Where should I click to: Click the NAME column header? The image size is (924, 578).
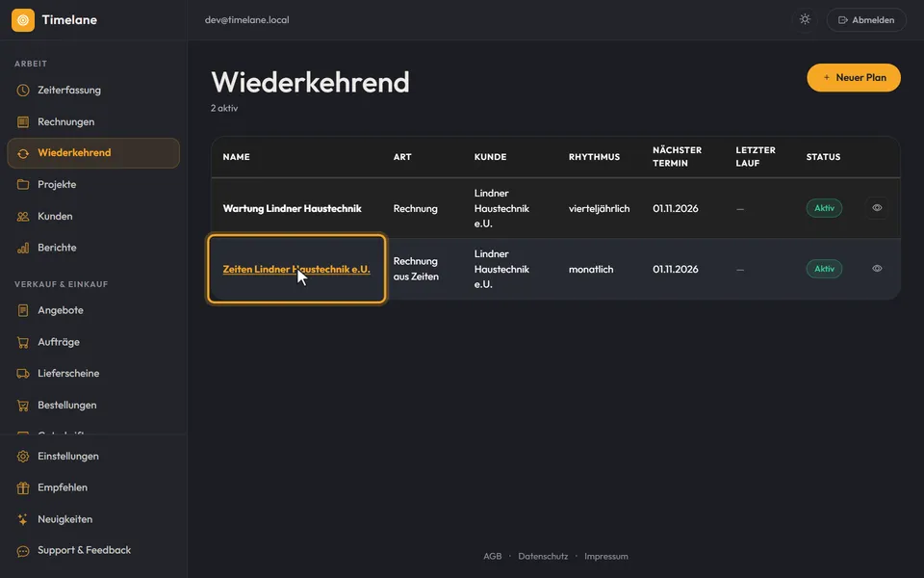(237, 157)
